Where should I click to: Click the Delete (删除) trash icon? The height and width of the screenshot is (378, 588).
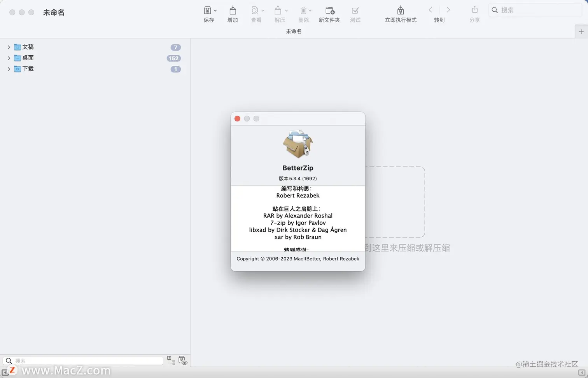(303, 11)
